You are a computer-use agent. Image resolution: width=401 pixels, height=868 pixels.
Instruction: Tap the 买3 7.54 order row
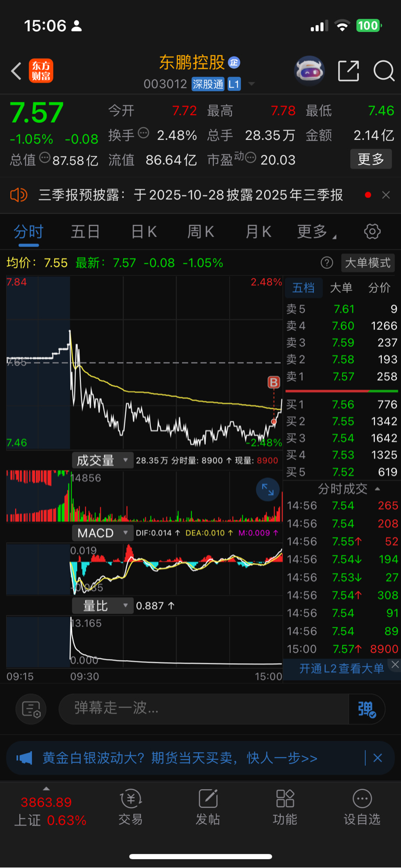click(341, 438)
